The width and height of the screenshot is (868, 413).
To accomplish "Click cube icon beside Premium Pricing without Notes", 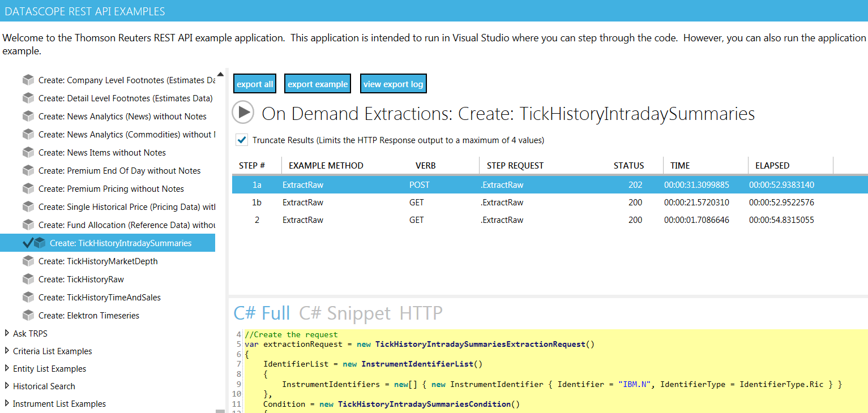I will coord(28,189).
